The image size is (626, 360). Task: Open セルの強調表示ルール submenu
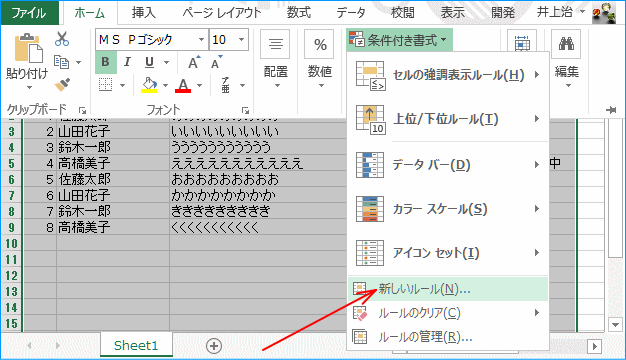(448, 75)
